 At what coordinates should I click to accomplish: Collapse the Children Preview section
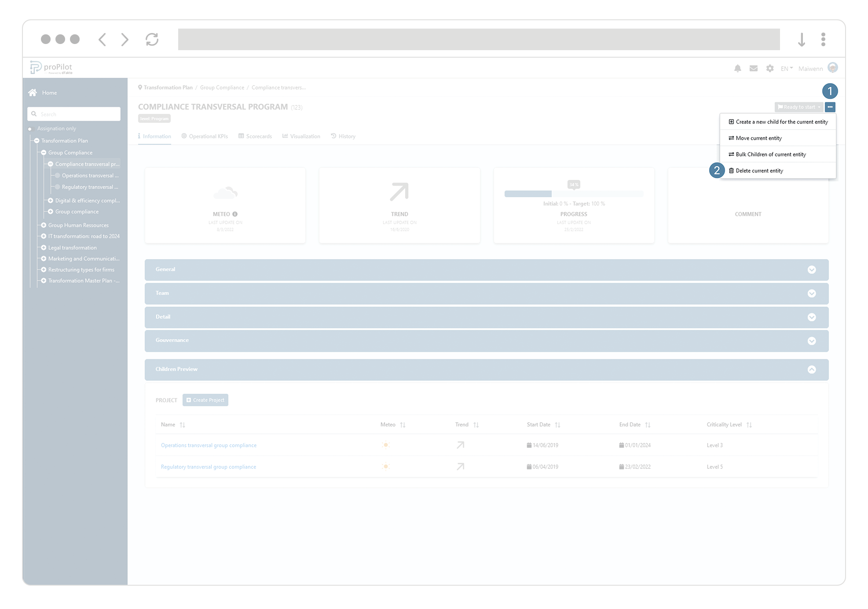(x=812, y=370)
